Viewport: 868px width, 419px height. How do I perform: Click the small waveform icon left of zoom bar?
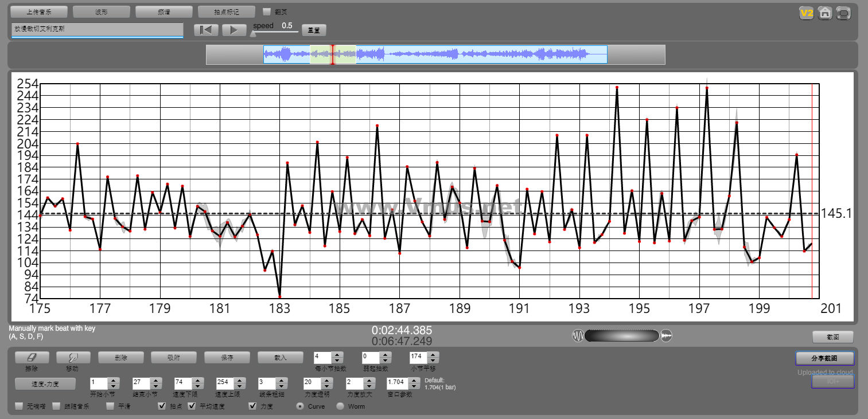click(x=577, y=336)
